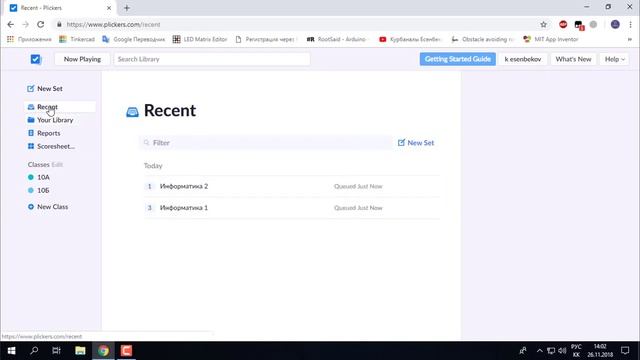Open the k esenbekov account menu
640x360 pixels.
pyautogui.click(x=523, y=59)
